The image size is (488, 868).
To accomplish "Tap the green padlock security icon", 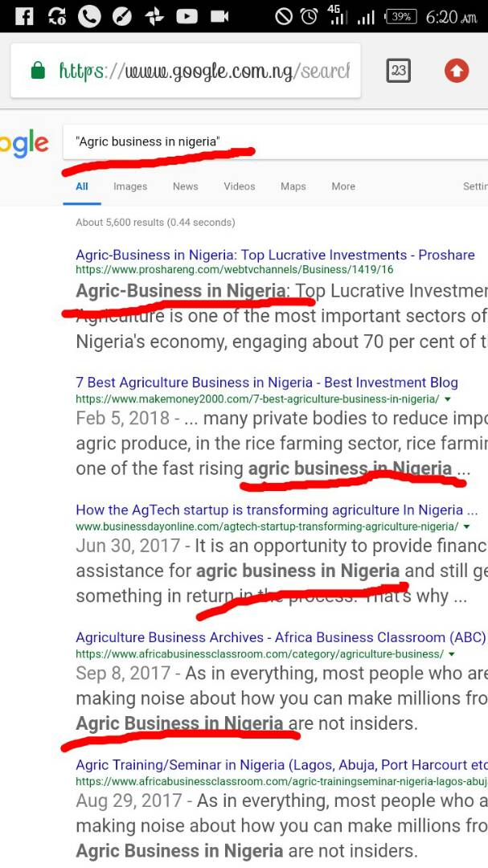I will pos(38,70).
